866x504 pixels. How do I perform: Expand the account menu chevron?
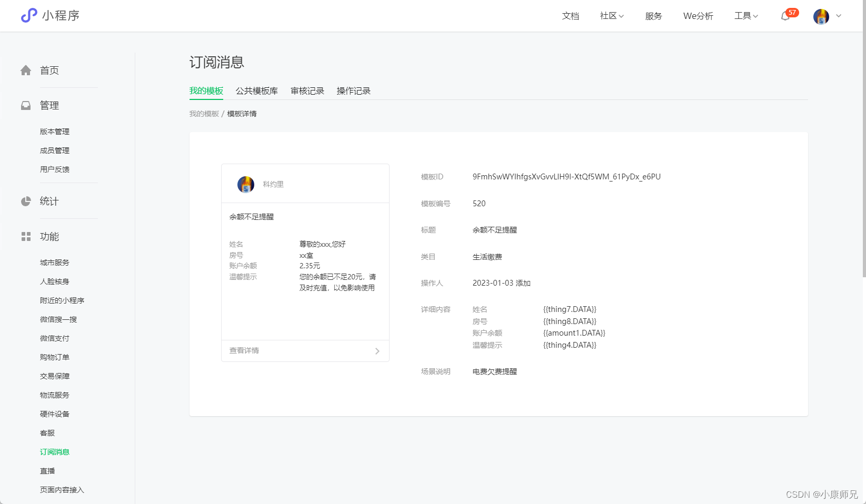tap(838, 16)
